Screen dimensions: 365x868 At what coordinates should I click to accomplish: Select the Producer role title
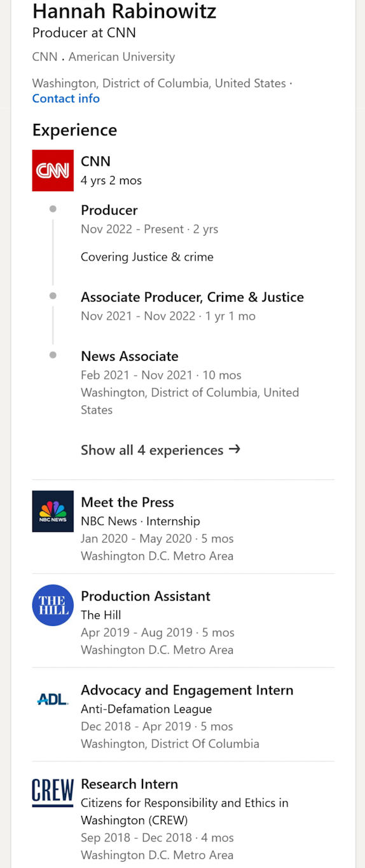pyautogui.click(x=109, y=210)
